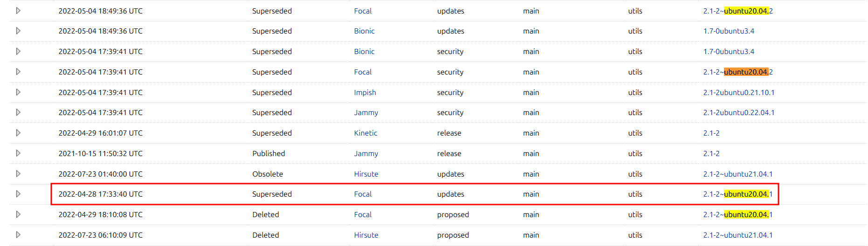Expand the Bionic security row
Image resolution: width=868 pixels, height=246 pixels.
point(18,51)
